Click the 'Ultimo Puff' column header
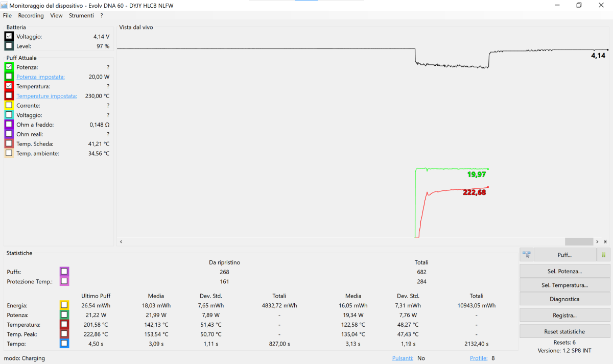613x364 pixels. click(x=96, y=296)
